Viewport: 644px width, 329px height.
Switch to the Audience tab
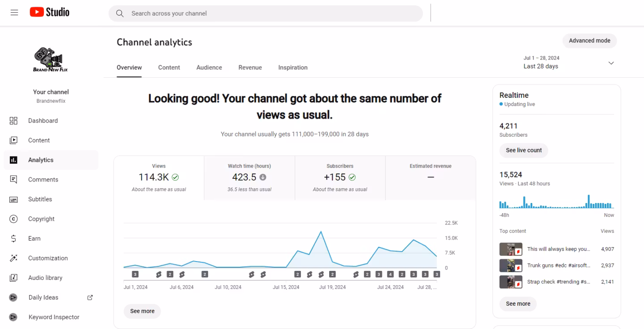209,67
